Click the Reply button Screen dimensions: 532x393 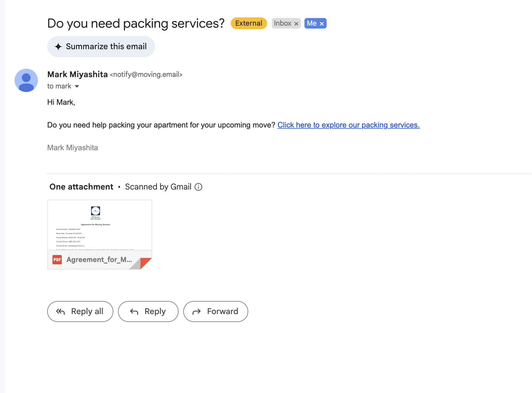click(148, 311)
